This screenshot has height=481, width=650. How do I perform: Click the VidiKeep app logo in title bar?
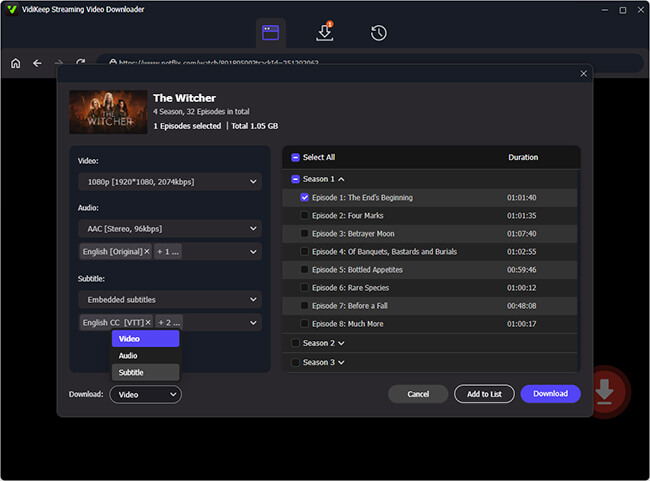(x=12, y=9)
